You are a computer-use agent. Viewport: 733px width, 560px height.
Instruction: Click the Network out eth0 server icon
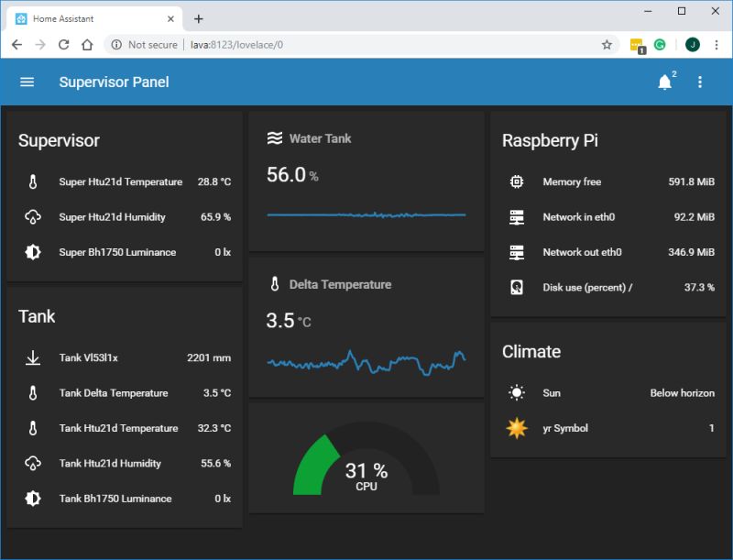[x=517, y=252]
